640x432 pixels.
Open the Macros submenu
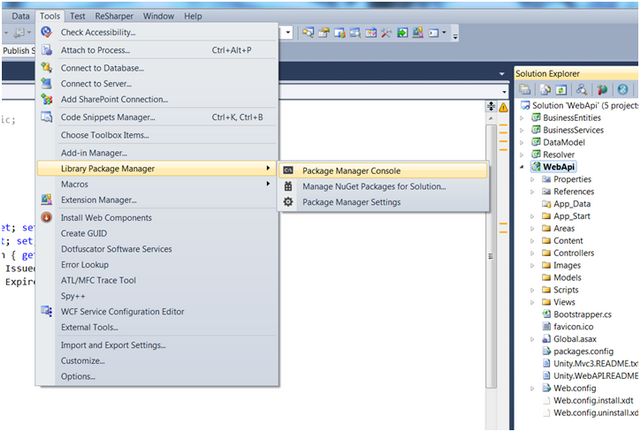pos(157,184)
